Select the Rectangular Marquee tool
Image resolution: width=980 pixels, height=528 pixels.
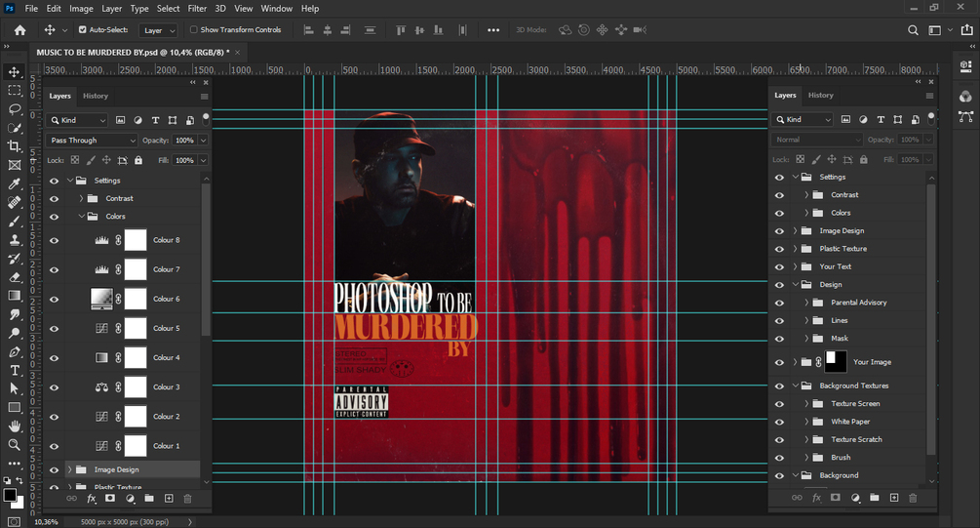[14, 91]
